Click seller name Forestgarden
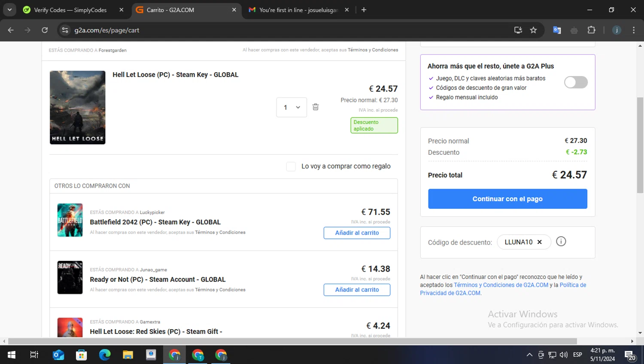Image resolution: width=644 pixels, height=364 pixels. click(x=112, y=50)
